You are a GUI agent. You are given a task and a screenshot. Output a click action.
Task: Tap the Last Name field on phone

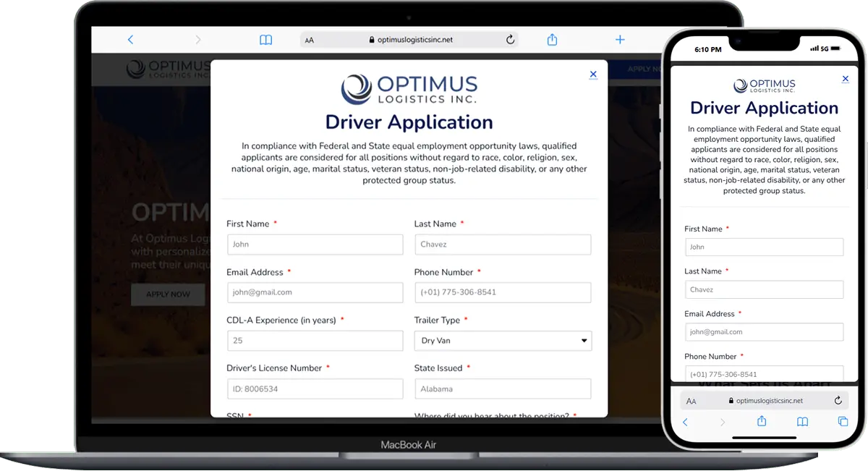tap(764, 289)
